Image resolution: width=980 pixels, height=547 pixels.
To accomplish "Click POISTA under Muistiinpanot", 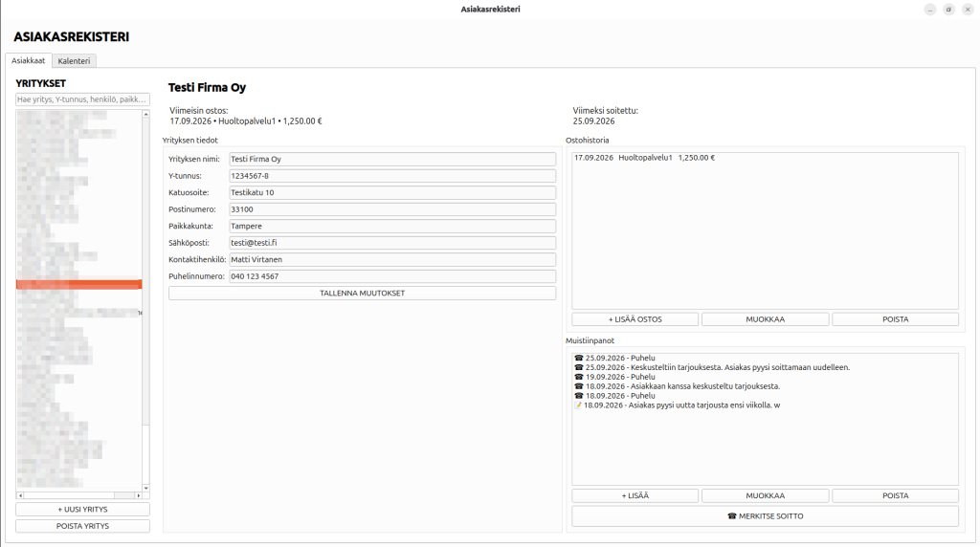I will pyautogui.click(x=895, y=495).
